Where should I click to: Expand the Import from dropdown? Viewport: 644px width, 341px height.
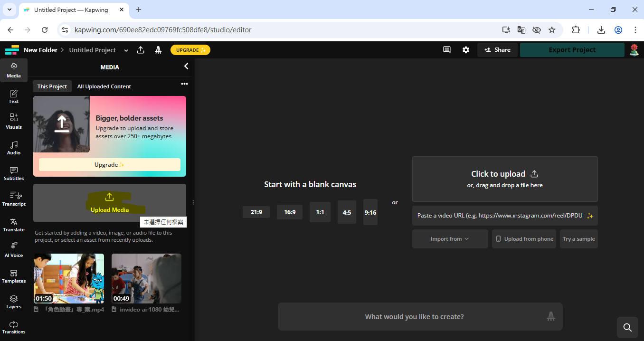pyautogui.click(x=450, y=239)
